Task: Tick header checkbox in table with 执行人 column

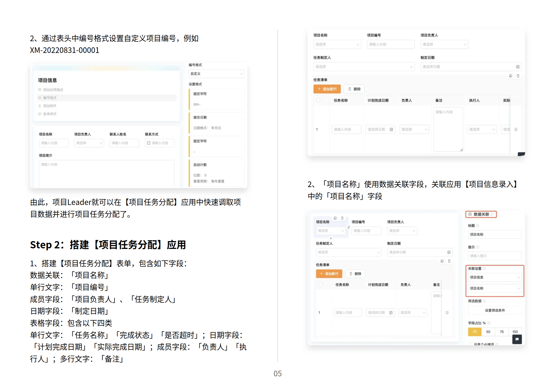Action: (318, 100)
